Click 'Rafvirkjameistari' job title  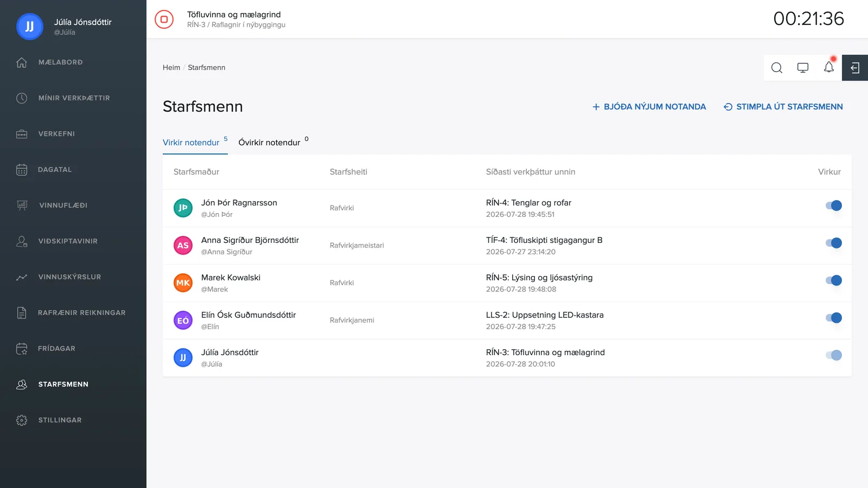coord(357,246)
